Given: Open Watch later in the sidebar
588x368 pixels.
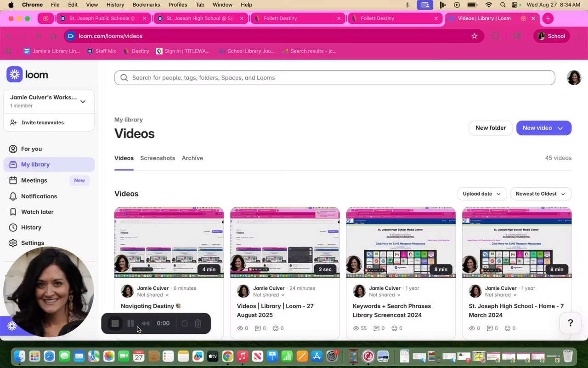Looking at the screenshot, I should (x=49, y=212).
